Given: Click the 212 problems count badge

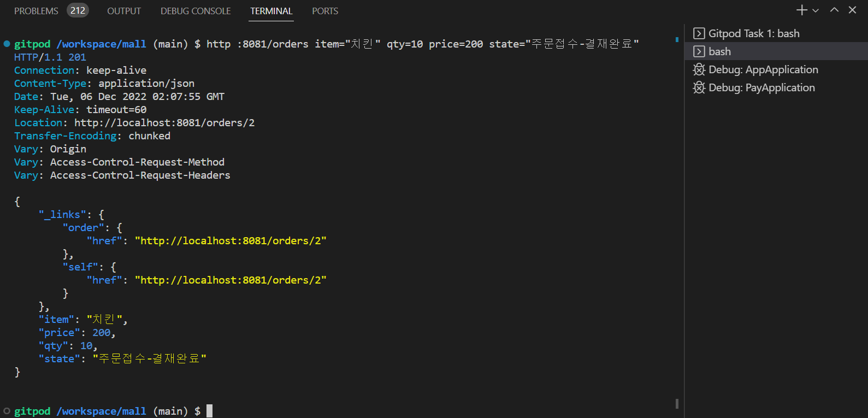Looking at the screenshot, I should [x=78, y=10].
